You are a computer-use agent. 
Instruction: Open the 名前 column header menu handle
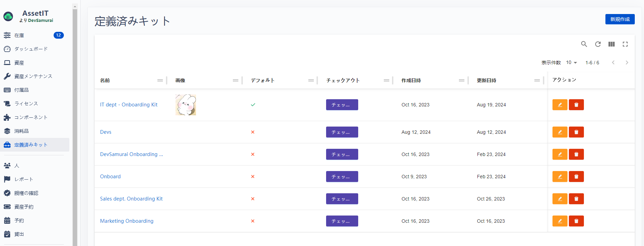coord(160,80)
